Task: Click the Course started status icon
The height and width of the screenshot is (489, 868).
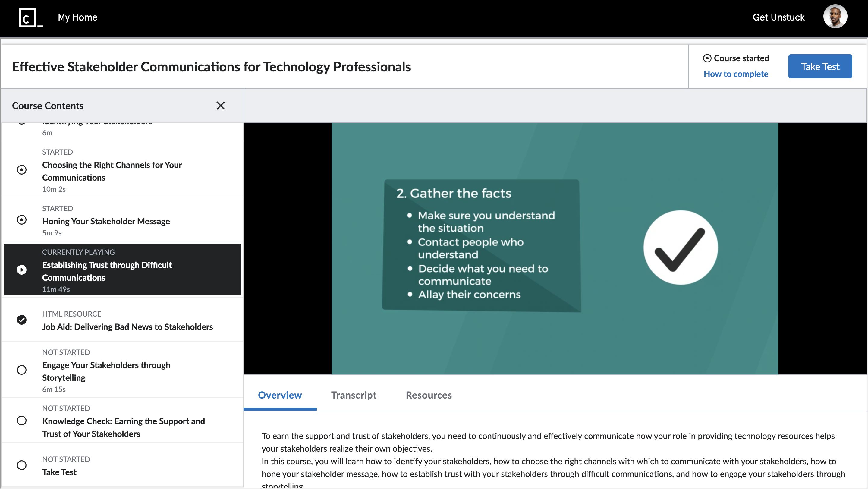Action: coord(708,58)
